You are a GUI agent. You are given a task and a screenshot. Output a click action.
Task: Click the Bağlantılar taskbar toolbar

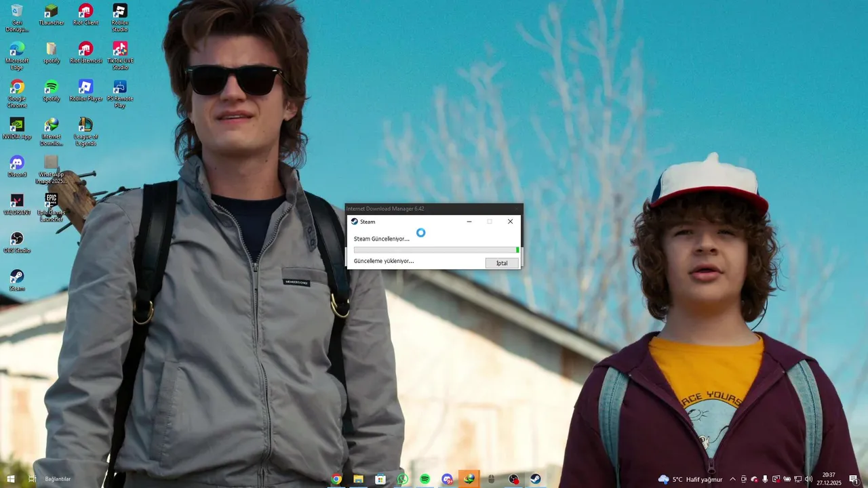(58, 479)
